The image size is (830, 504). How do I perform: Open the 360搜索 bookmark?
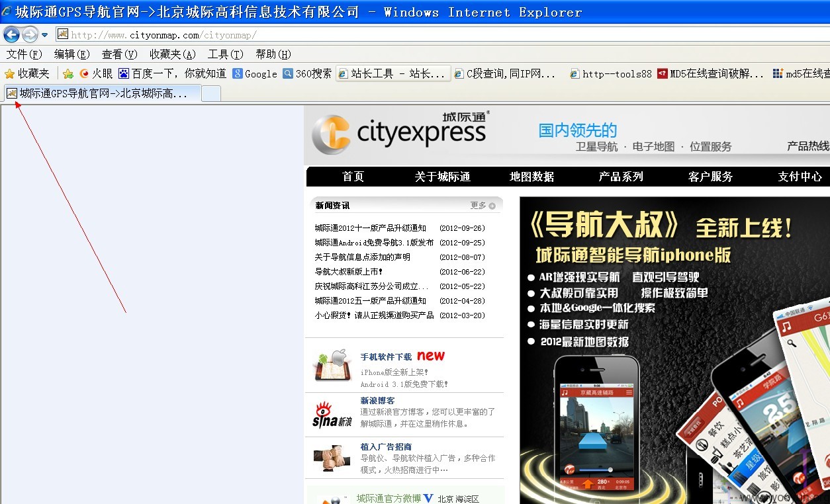307,73
